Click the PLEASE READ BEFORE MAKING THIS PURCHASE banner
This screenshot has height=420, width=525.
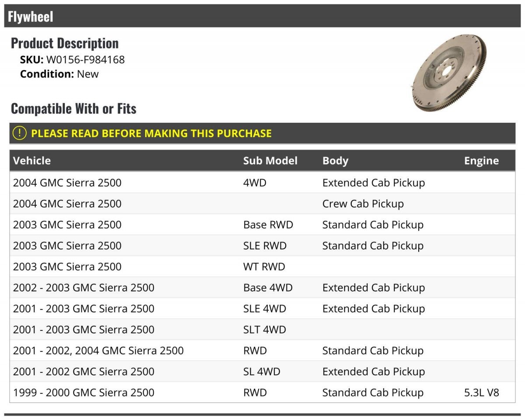(262, 133)
